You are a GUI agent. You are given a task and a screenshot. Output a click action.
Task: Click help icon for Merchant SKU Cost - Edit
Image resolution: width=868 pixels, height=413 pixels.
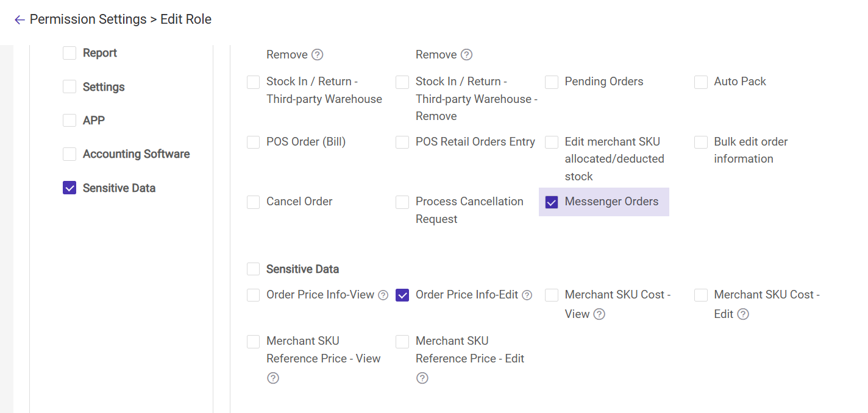coord(742,314)
